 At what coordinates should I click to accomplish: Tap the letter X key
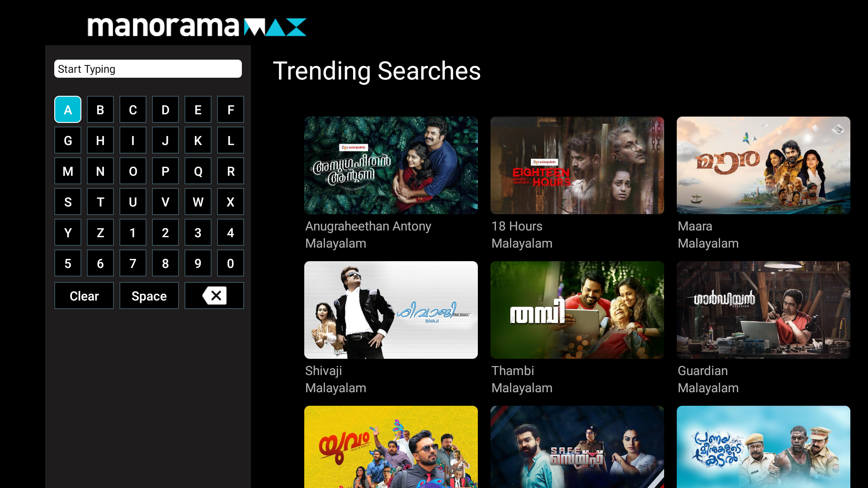click(x=231, y=202)
